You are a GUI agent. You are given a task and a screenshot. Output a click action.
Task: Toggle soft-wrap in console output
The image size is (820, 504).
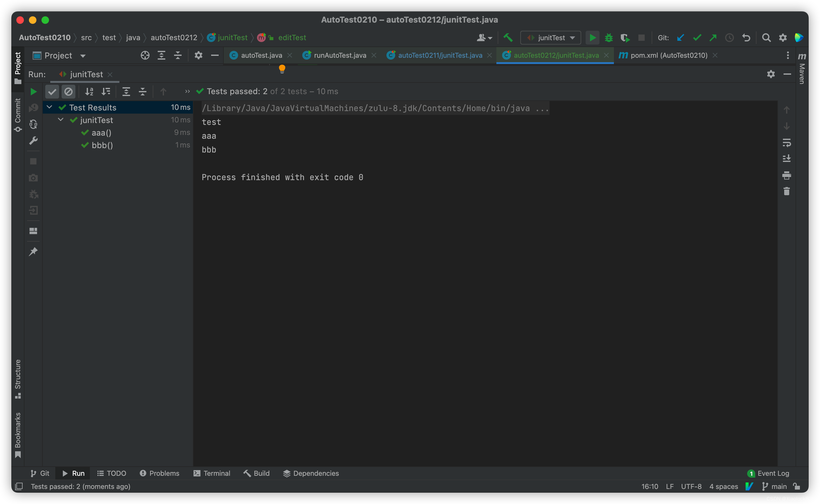click(786, 143)
